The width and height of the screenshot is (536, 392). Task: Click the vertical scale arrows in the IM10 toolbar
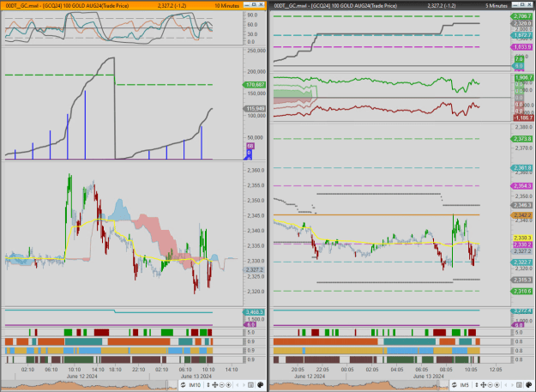coord(208,385)
